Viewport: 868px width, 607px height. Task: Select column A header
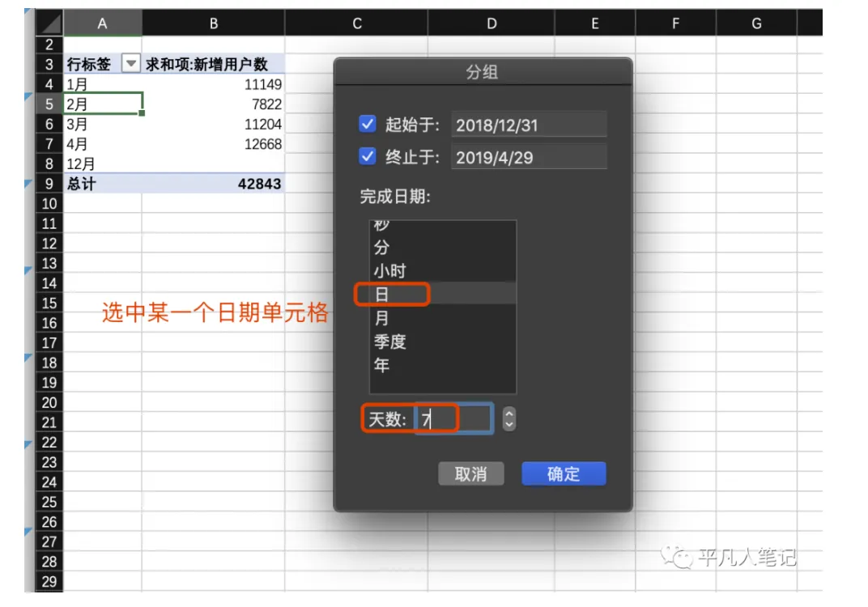point(102,23)
